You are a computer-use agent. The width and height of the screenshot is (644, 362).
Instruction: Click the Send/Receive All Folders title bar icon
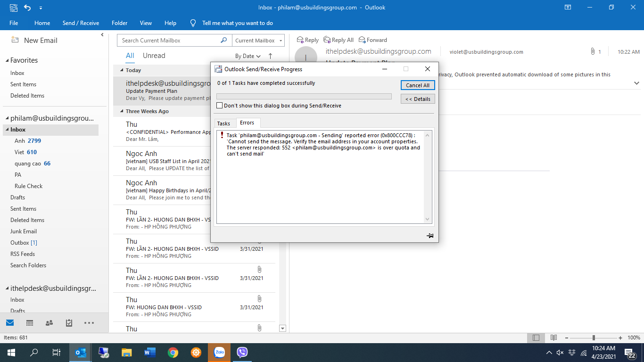point(14,8)
